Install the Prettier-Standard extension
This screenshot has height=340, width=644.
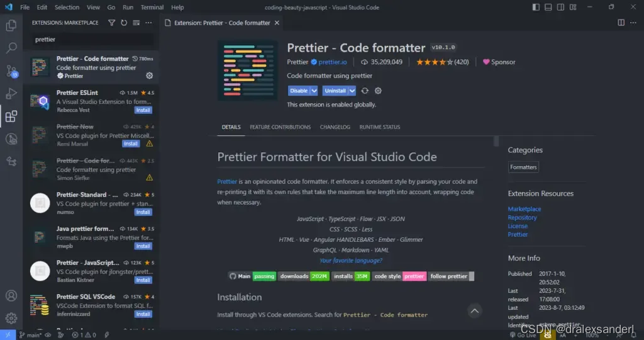pyautogui.click(x=143, y=212)
